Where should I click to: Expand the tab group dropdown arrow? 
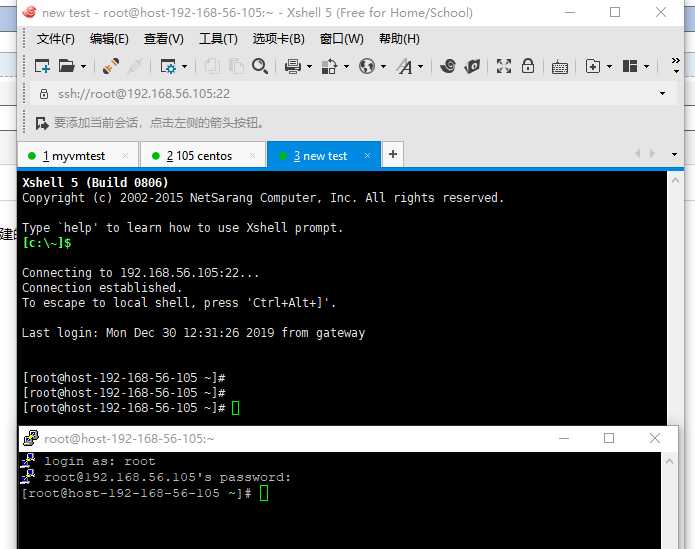tap(609, 67)
